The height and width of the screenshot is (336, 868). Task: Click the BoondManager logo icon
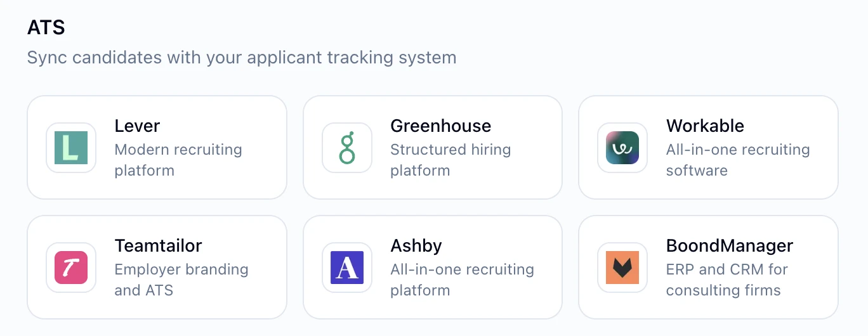622,268
